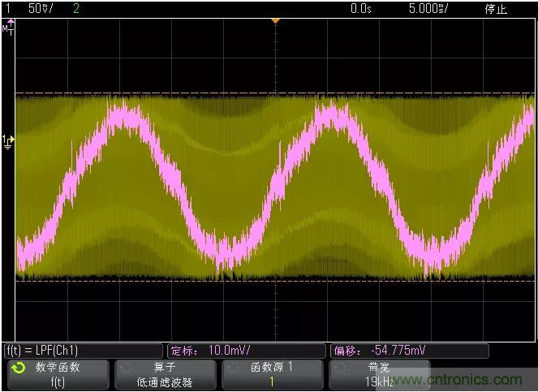Open the 算子 低通滤波器 operator selector

point(165,374)
